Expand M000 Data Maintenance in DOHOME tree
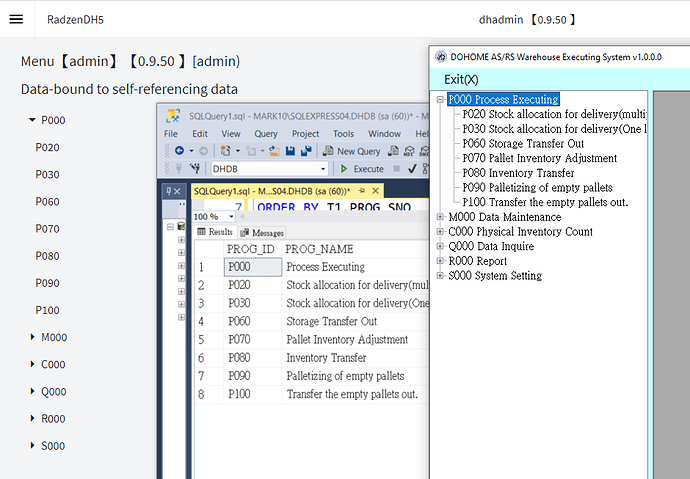 click(440, 217)
